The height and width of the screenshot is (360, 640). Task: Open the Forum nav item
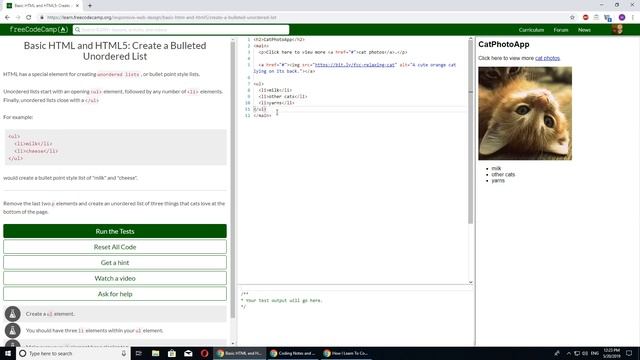[x=561, y=30]
